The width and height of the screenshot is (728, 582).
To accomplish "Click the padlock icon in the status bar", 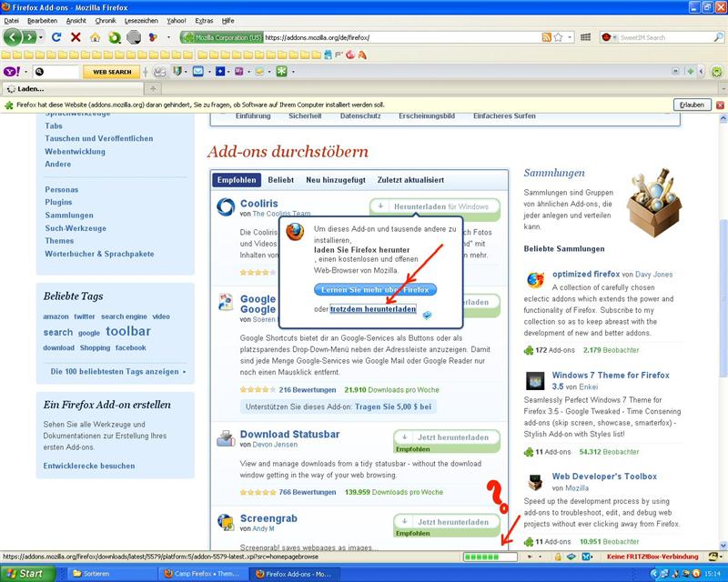I will click(x=558, y=557).
